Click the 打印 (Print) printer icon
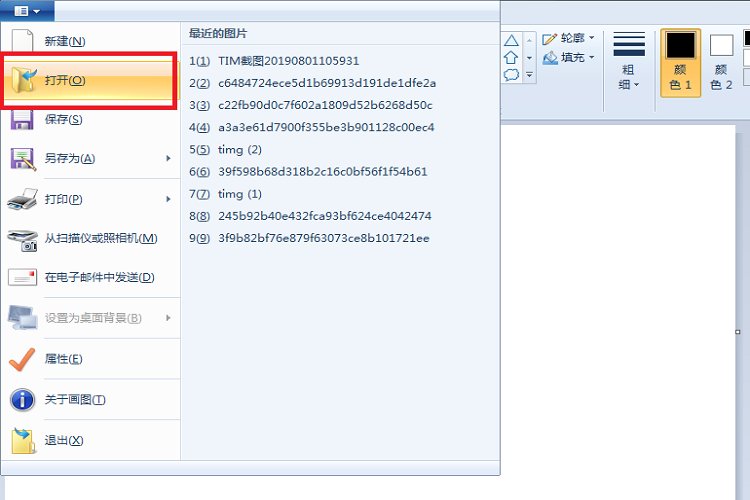The width and height of the screenshot is (750, 500). (x=22, y=199)
